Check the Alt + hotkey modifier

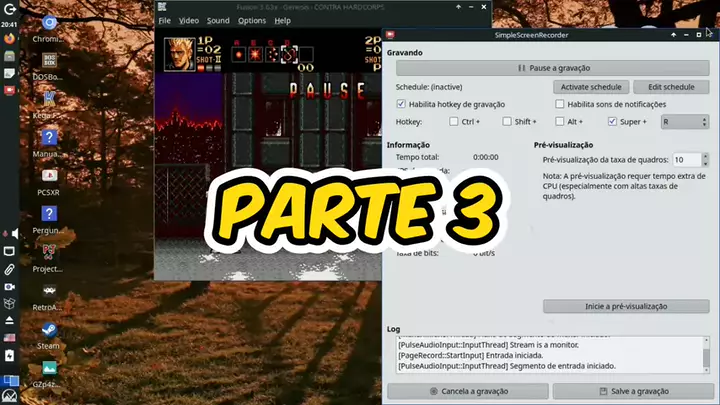[x=559, y=122]
